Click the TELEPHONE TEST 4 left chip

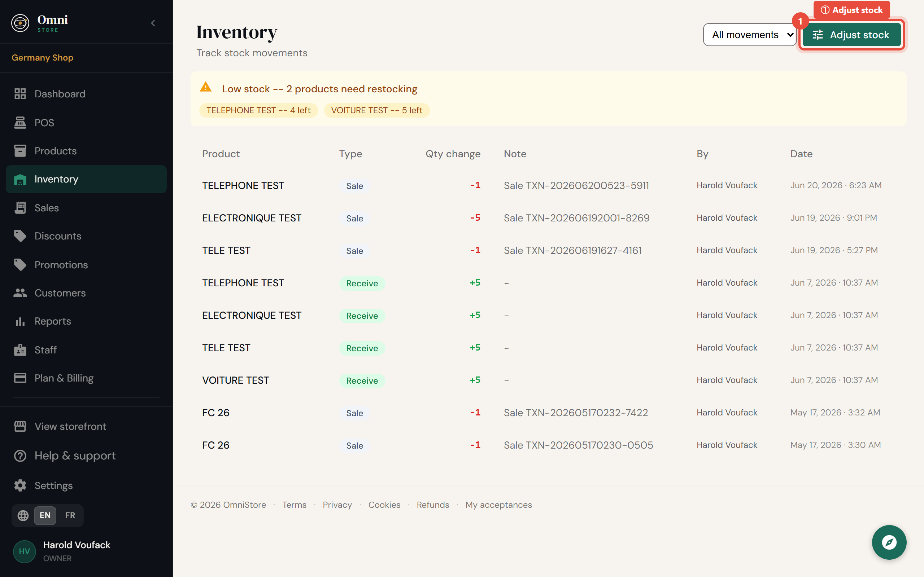coord(258,110)
